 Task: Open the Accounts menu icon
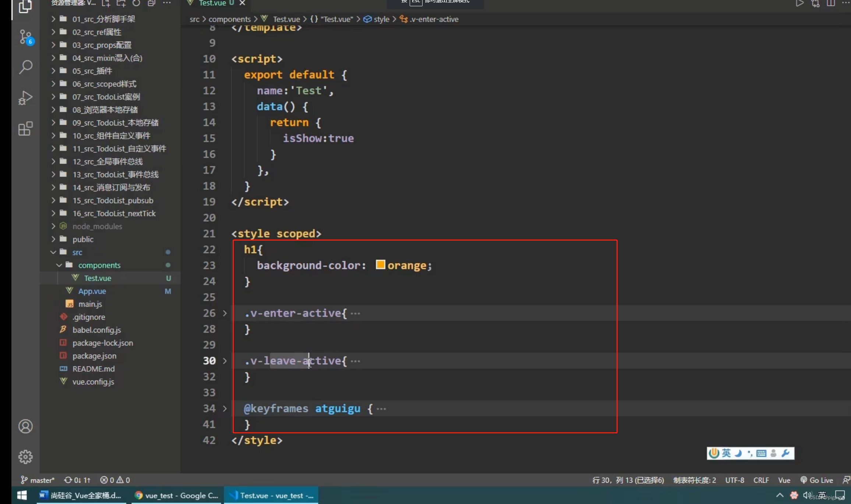[x=25, y=426]
